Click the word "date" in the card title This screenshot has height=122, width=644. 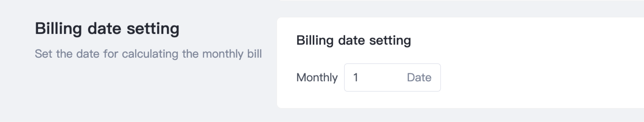351,40
